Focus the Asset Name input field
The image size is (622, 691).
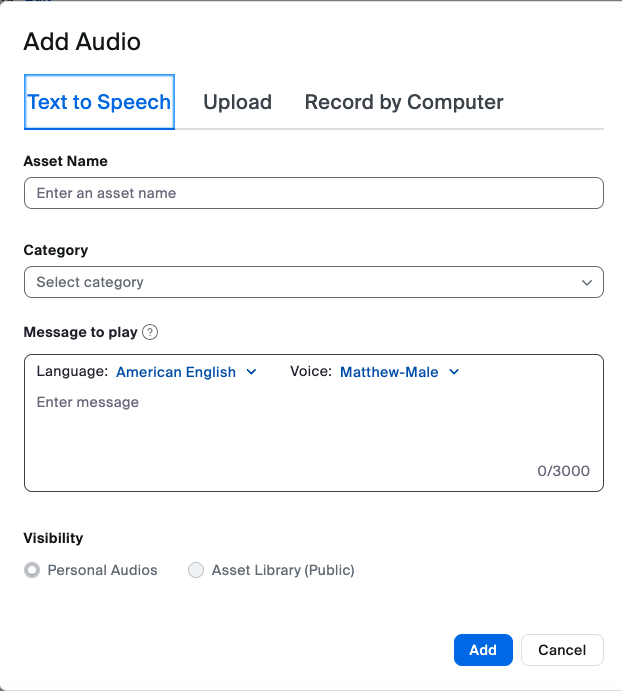(313, 193)
